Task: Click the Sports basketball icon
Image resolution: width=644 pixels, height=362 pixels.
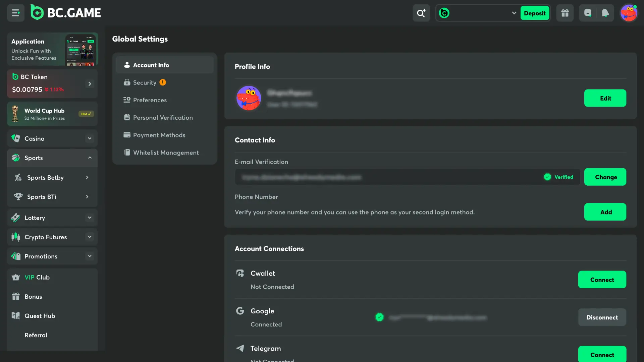Action: pyautogui.click(x=16, y=158)
